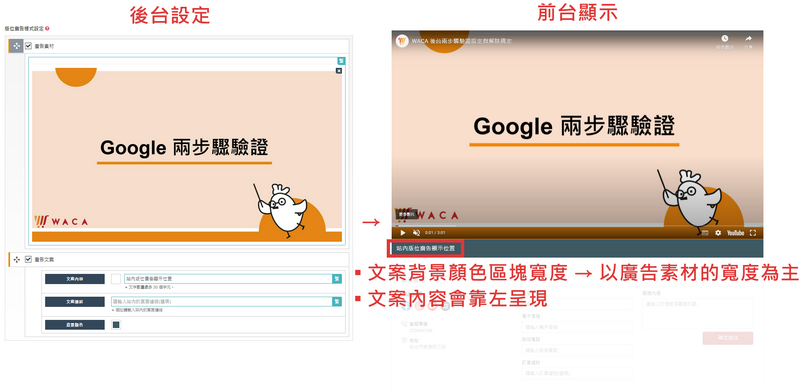Open the video title WACA 後台兩步驟驗證設定
The image size is (800, 388).
pyautogui.click(x=461, y=41)
